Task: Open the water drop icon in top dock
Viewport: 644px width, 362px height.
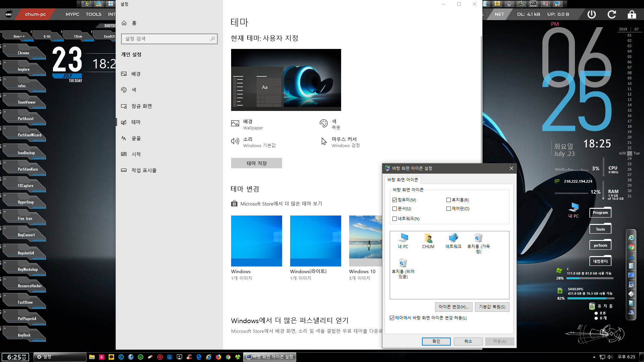Action: click(x=509, y=4)
